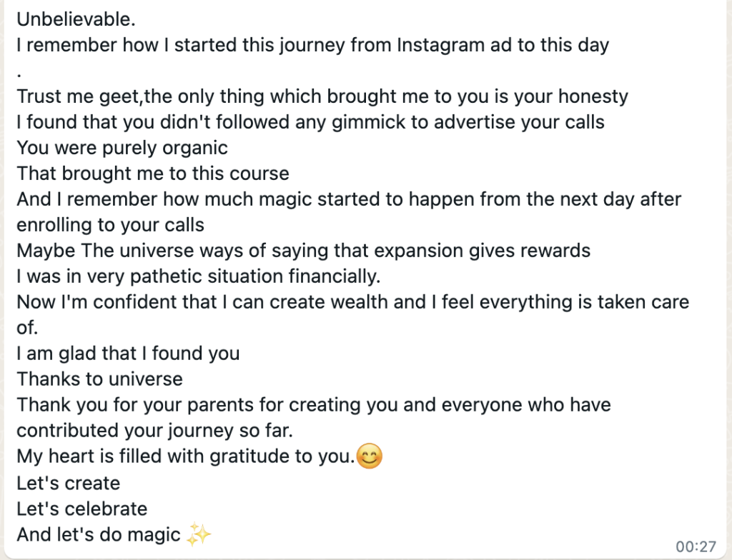Screen dimensions: 732x560
Task: Click the line about gimmick to advertise
Action: [310, 122]
